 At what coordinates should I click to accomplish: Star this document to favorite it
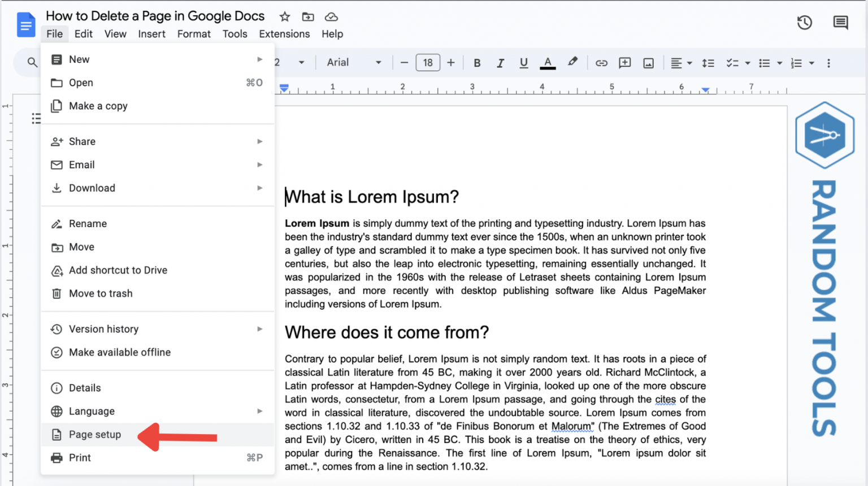click(x=284, y=16)
